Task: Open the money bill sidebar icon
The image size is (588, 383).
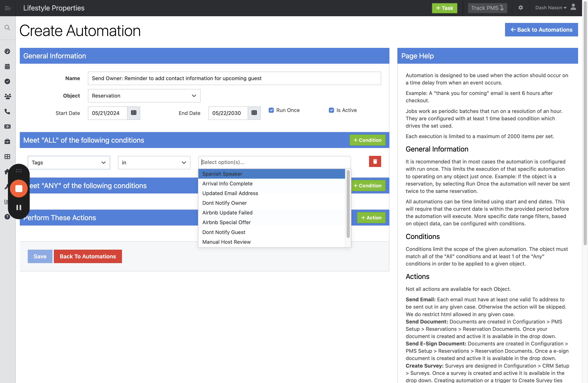Action: (x=7, y=126)
